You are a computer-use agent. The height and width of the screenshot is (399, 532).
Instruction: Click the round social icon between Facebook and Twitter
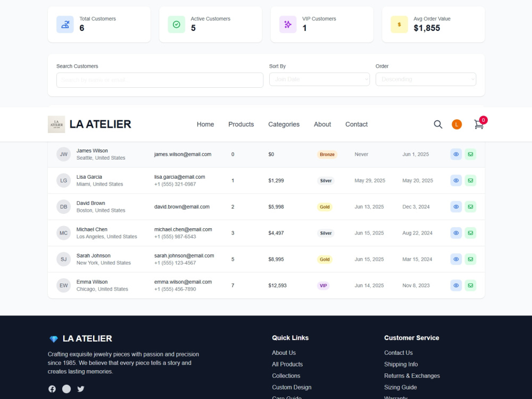(66, 389)
